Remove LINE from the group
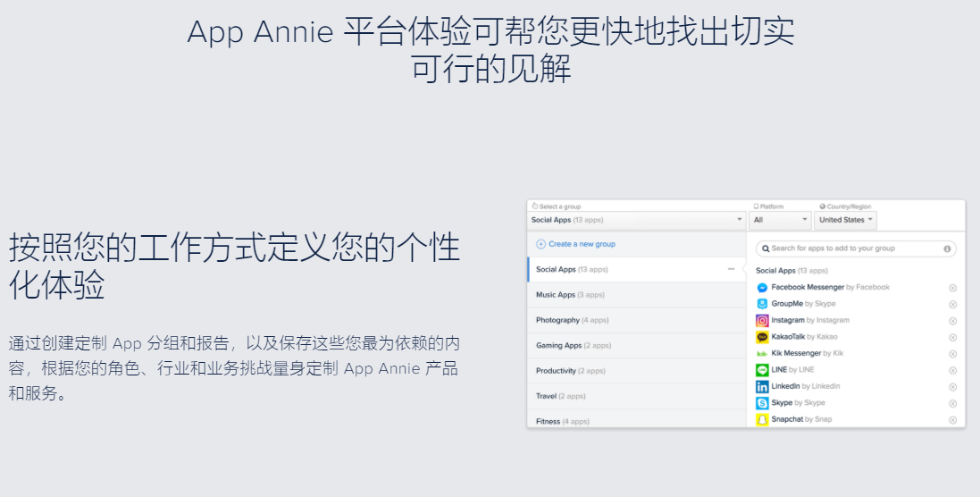980x497 pixels. click(x=952, y=370)
